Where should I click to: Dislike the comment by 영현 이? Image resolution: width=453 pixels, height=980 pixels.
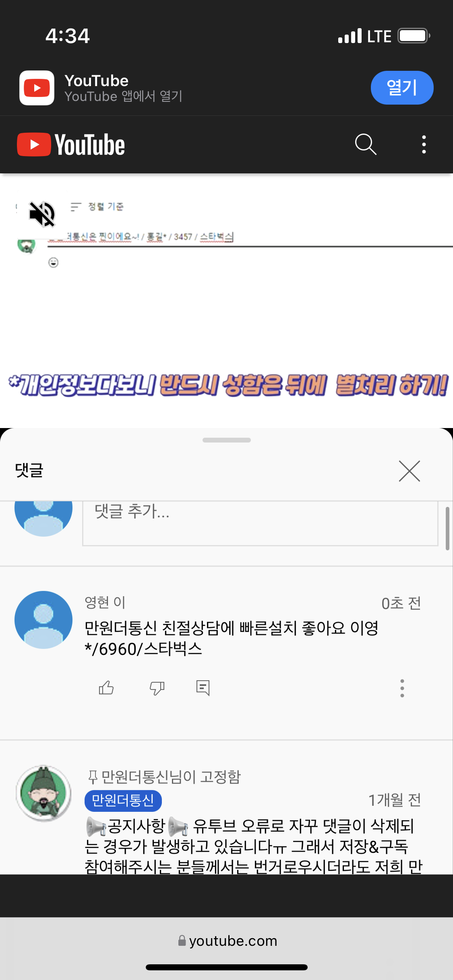(x=157, y=688)
